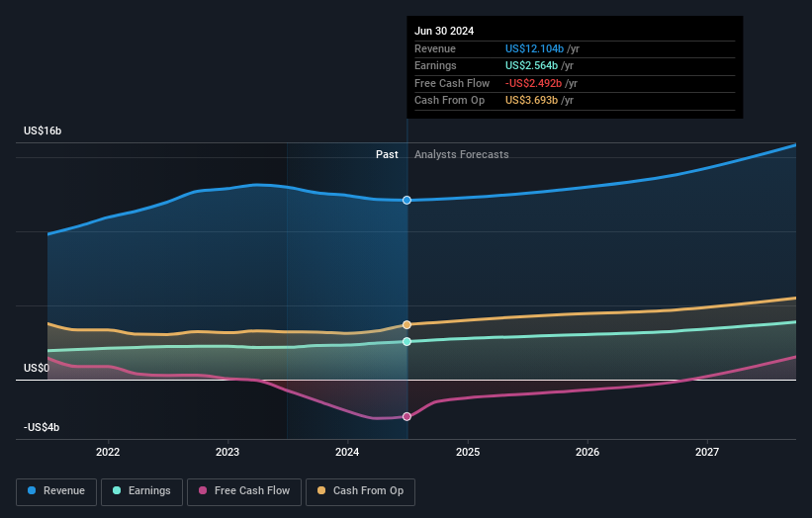
Task: Toggle the Cash From Op legend button
Action: click(x=360, y=491)
